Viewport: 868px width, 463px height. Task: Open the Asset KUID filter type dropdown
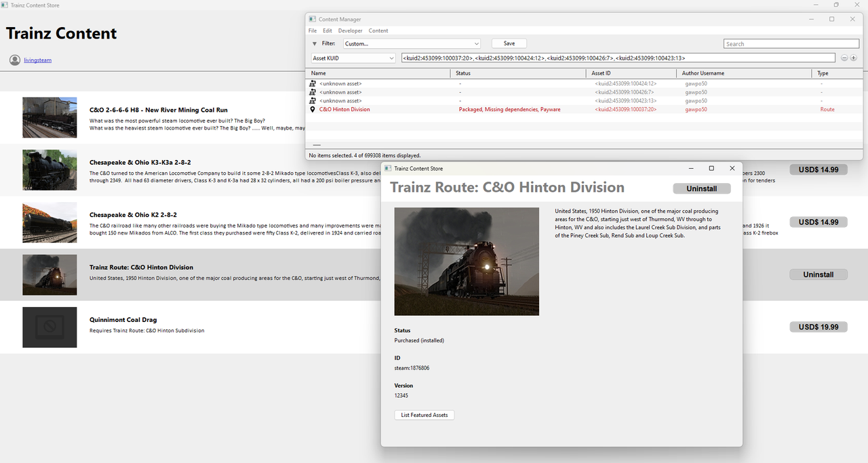point(353,58)
